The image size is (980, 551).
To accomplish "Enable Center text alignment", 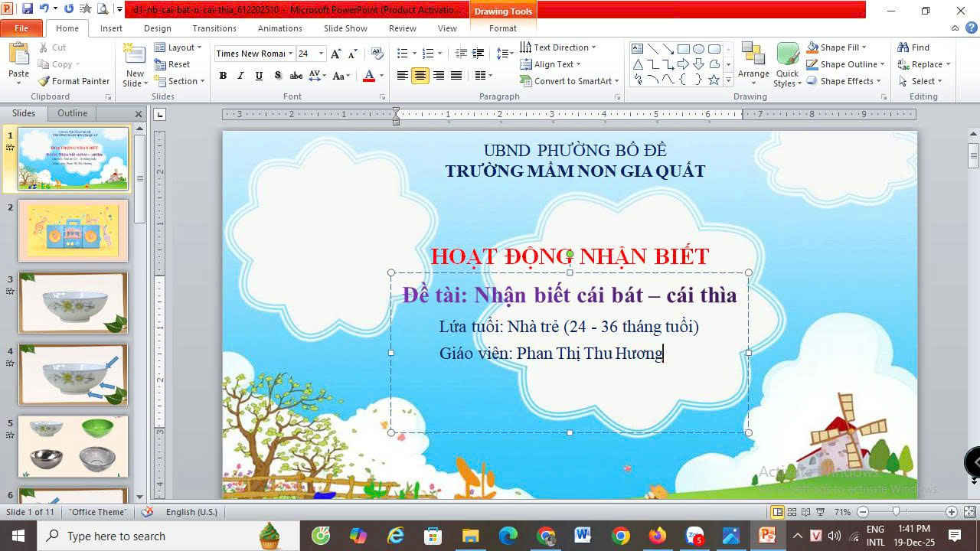I will coord(420,76).
